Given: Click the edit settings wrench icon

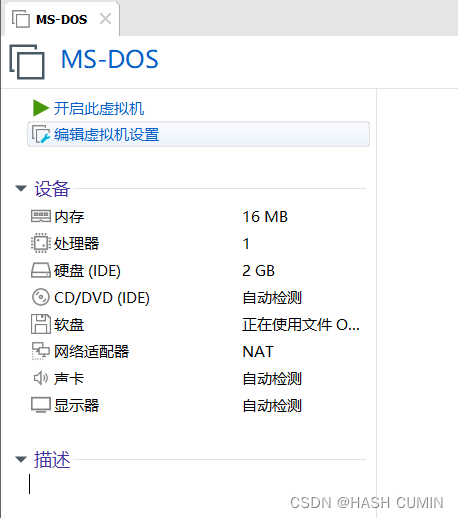Looking at the screenshot, I should [41, 134].
